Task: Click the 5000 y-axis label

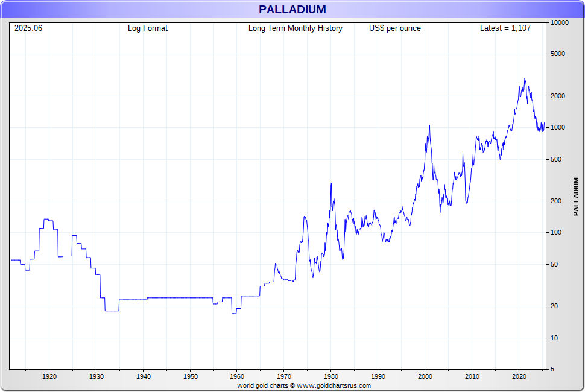Action: pos(558,54)
